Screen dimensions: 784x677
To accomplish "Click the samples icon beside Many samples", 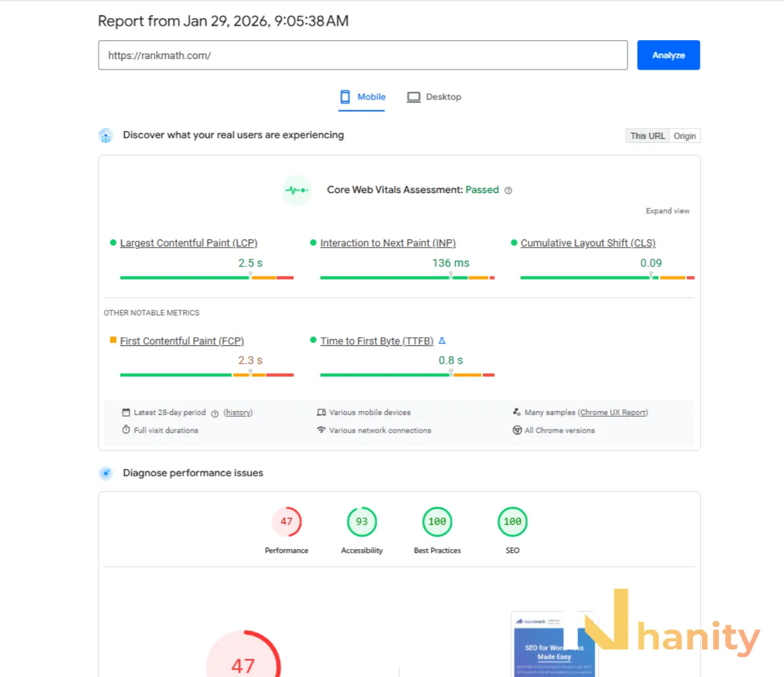I will click(517, 412).
